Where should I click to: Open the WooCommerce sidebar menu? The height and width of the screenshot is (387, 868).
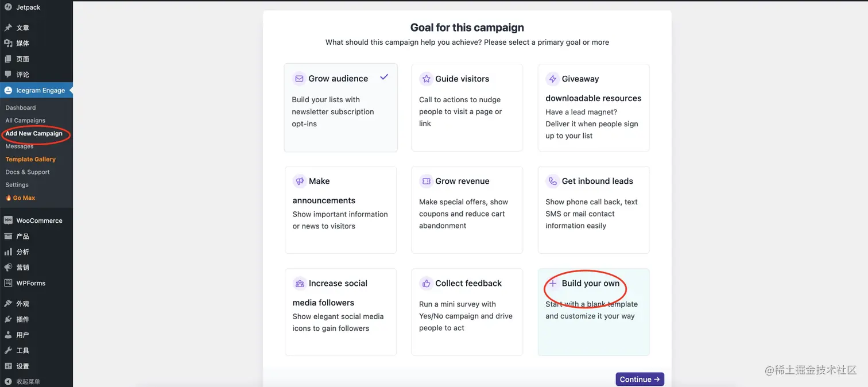click(x=39, y=220)
